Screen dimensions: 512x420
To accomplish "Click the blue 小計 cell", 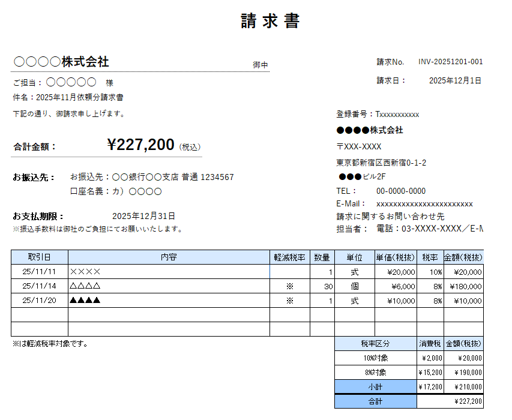I will (x=376, y=387).
